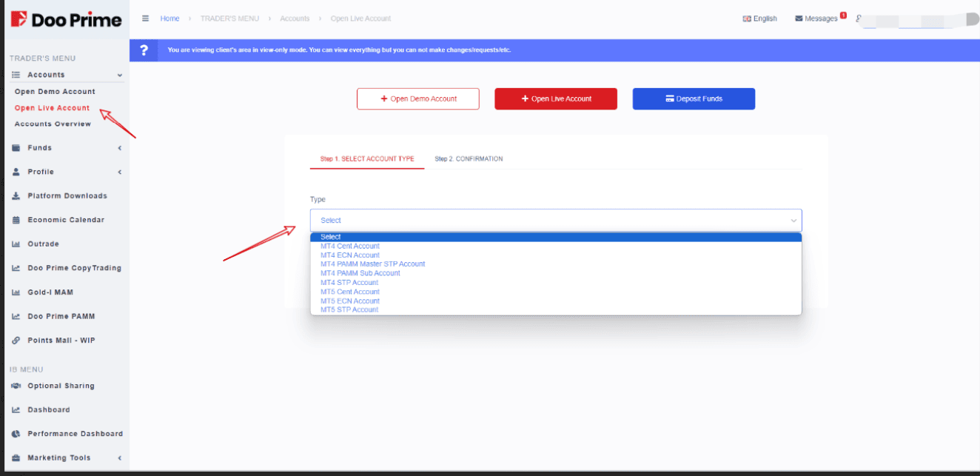Open Performance Dashboard menu item

75,434
